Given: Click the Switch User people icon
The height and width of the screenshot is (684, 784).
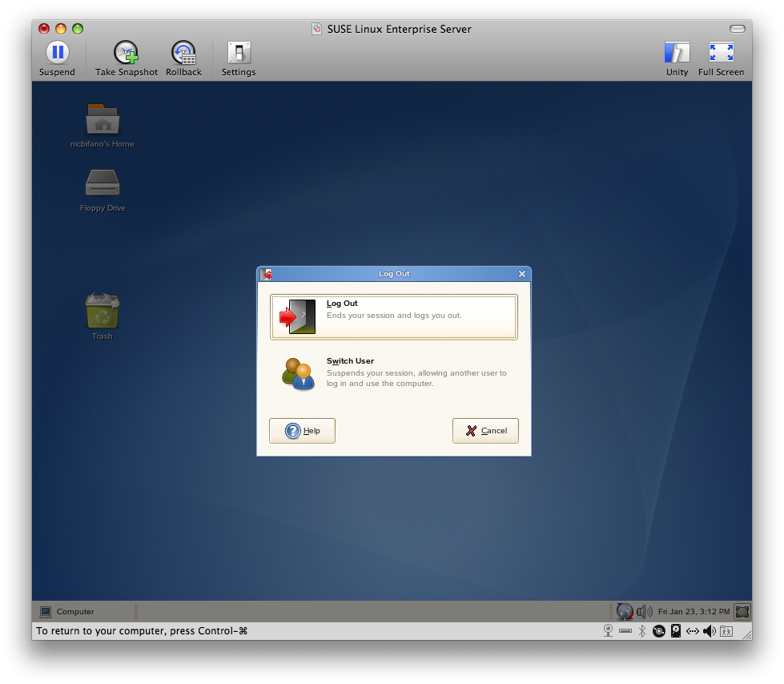Looking at the screenshot, I should click(298, 373).
